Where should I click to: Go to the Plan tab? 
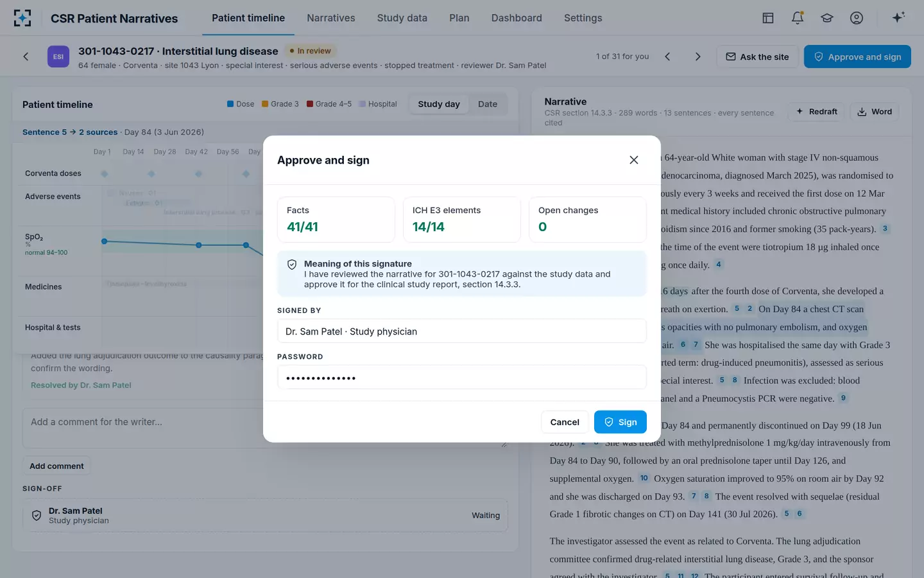[x=459, y=18]
